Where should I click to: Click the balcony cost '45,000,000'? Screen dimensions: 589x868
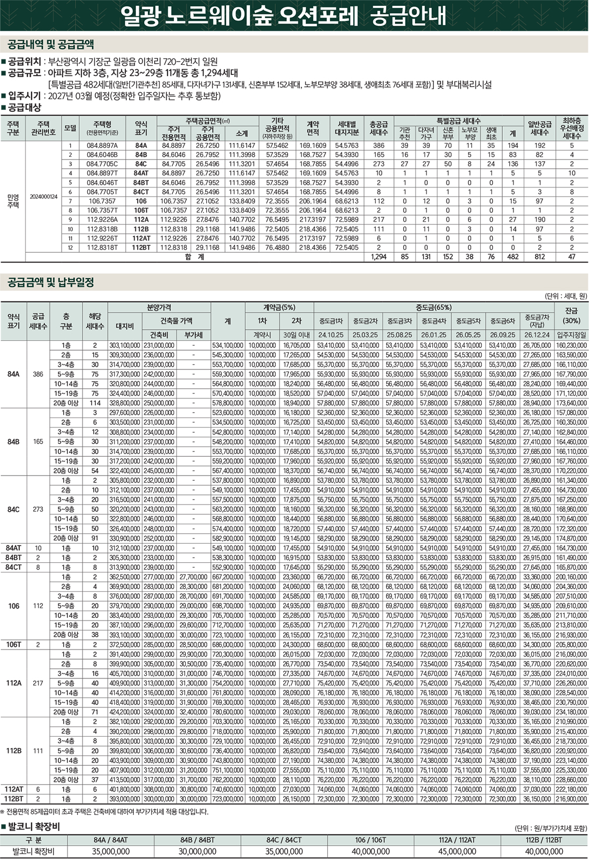tap(457, 851)
